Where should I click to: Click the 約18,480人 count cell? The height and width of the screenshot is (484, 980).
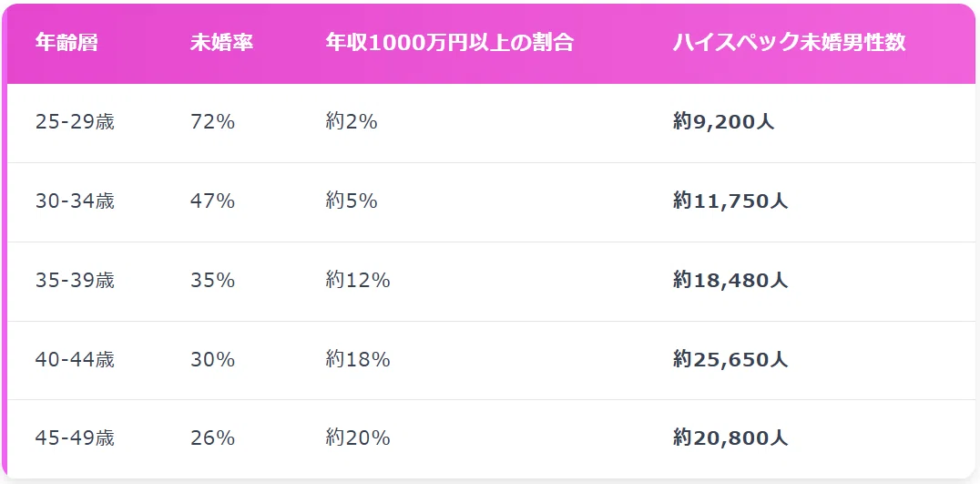730,281
